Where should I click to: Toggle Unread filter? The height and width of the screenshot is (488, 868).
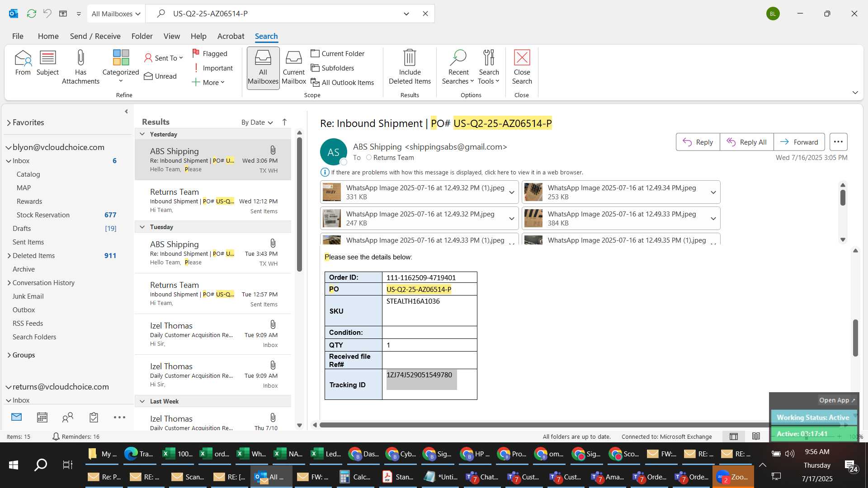[x=160, y=76]
